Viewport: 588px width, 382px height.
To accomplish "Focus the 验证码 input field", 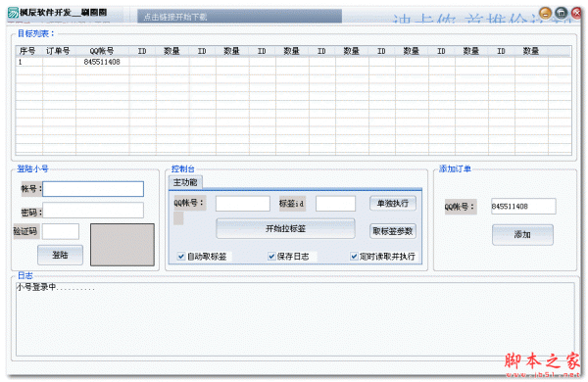I will point(61,231).
